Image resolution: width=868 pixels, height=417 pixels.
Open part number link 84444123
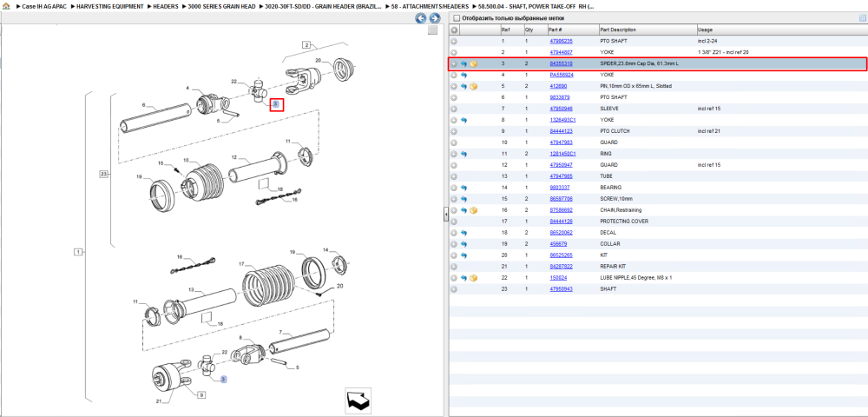click(x=561, y=131)
